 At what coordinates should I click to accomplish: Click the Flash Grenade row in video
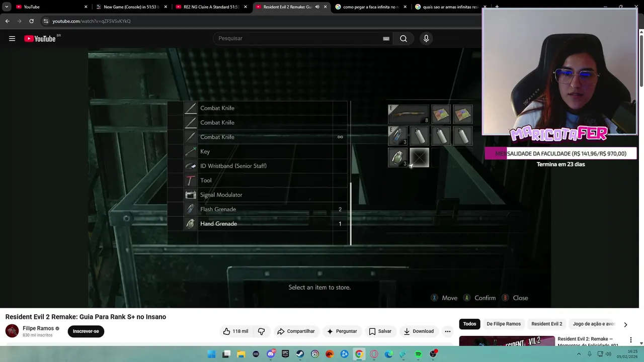(x=258, y=209)
